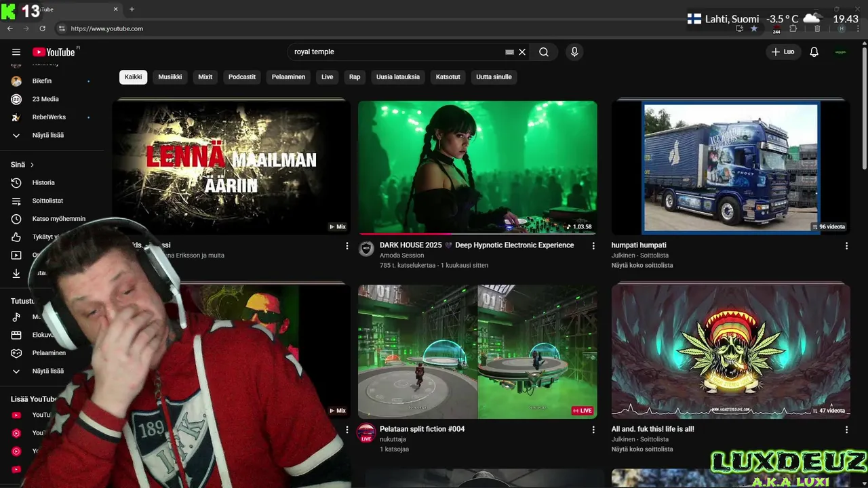Open options for Pelataan split fiction video
868x488 pixels.
593,430
